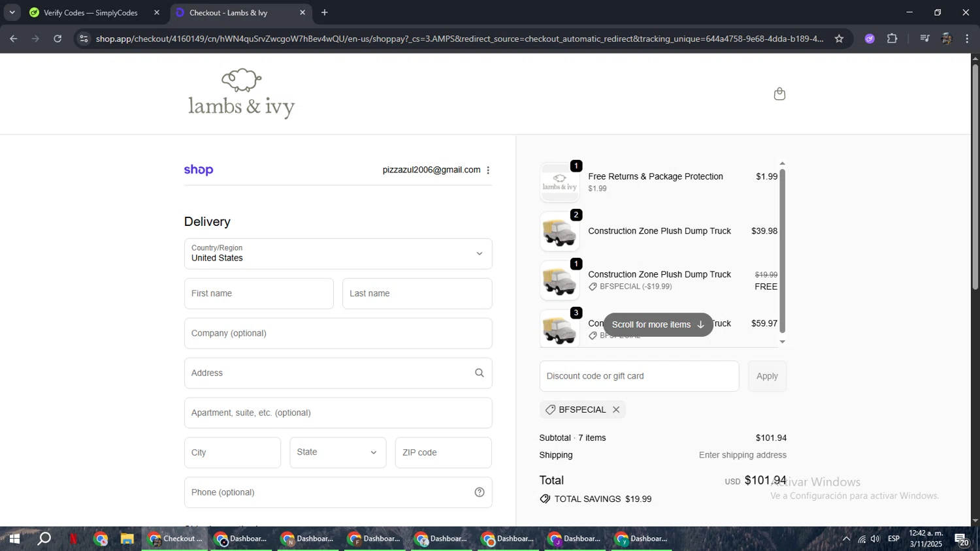Close the Checkout Lambs & Ivy tab
Image resolution: width=980 pixels, height=551 pixels.
[x=302, y=12]
